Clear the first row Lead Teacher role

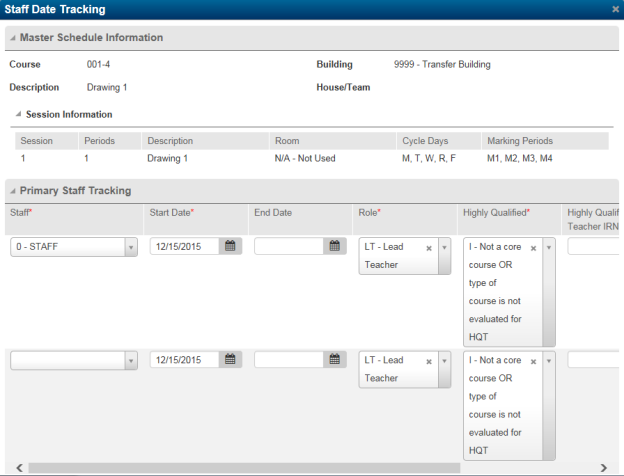click(x=429, y=247)
